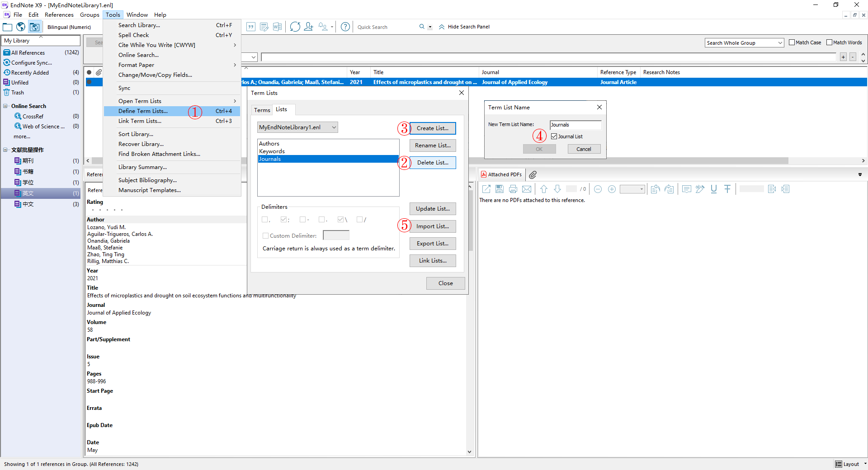Enable the Custom Delimiter checkbox
The image size is (868, 470).
(x=265, y=236)
